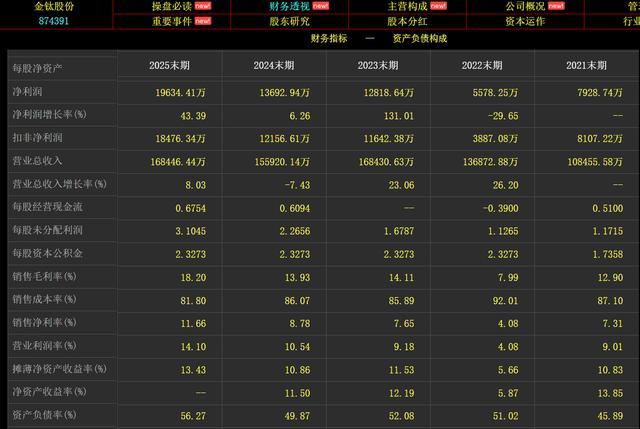Click undistributed profit value 3.1045

coord(191,231)
